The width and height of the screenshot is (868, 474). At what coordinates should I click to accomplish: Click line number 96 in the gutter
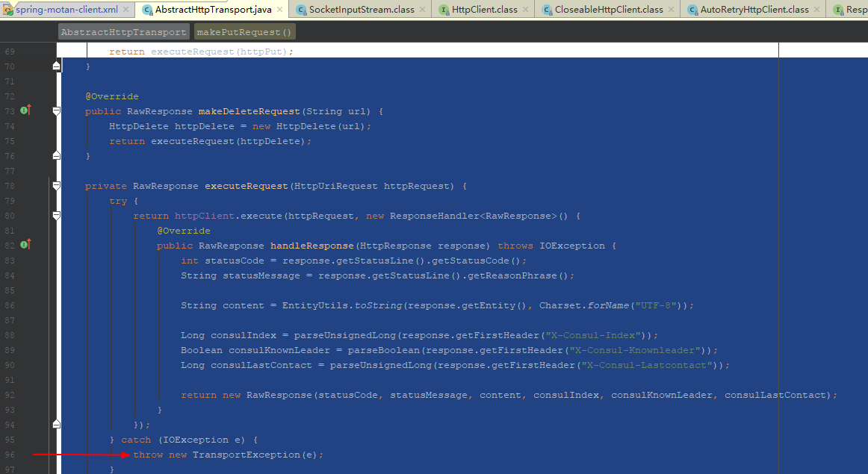[x=9, y=454]
